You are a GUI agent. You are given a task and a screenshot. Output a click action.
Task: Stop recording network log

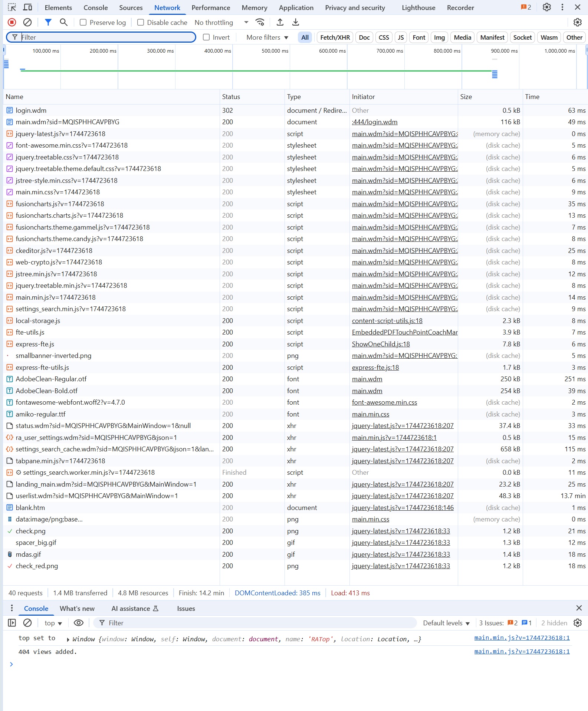click(12, 22)
